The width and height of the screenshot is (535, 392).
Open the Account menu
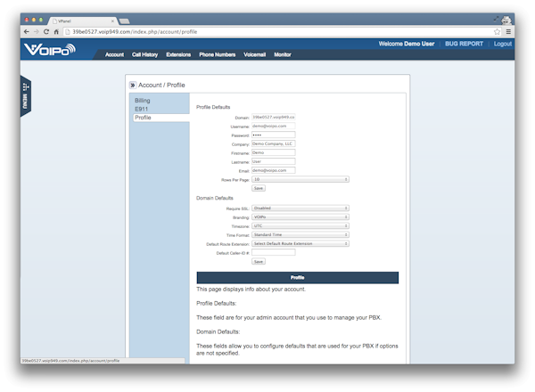tap(114, 54)
